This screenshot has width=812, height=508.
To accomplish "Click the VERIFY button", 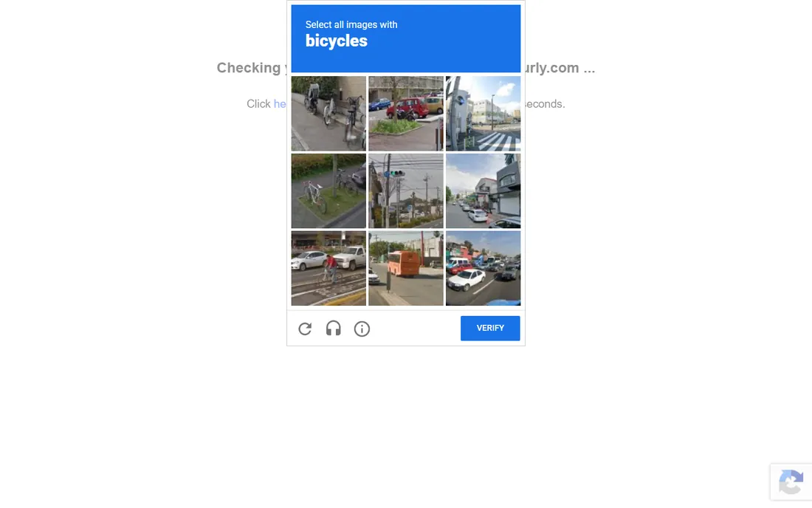I will (490, 329).
